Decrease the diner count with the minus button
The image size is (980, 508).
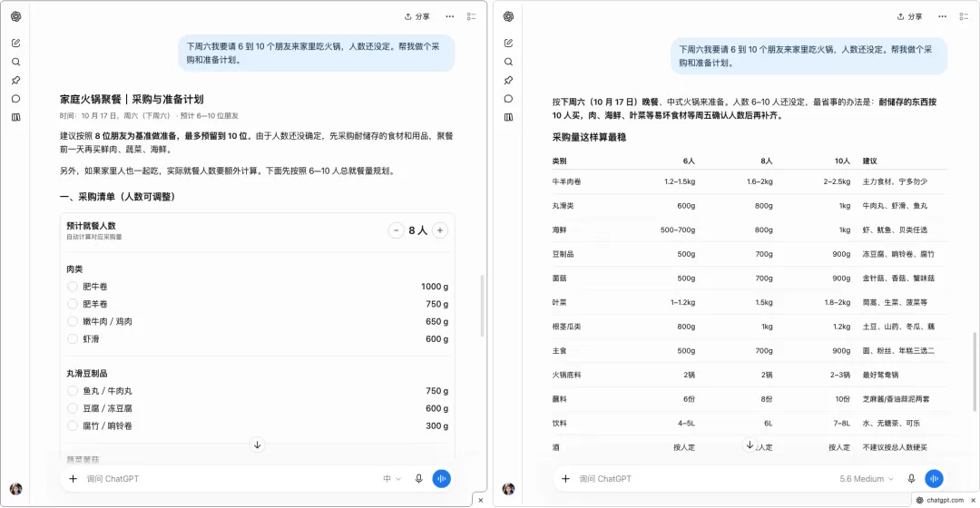coord(397,230)
